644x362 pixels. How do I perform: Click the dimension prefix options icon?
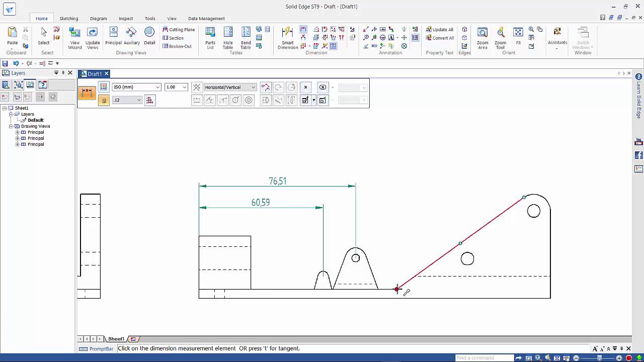149,100
